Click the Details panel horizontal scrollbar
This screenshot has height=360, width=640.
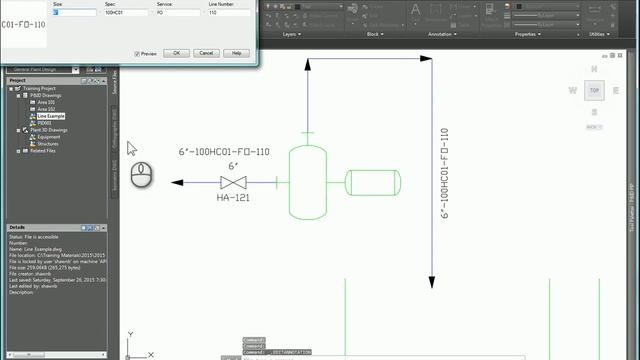coord(57,355)
